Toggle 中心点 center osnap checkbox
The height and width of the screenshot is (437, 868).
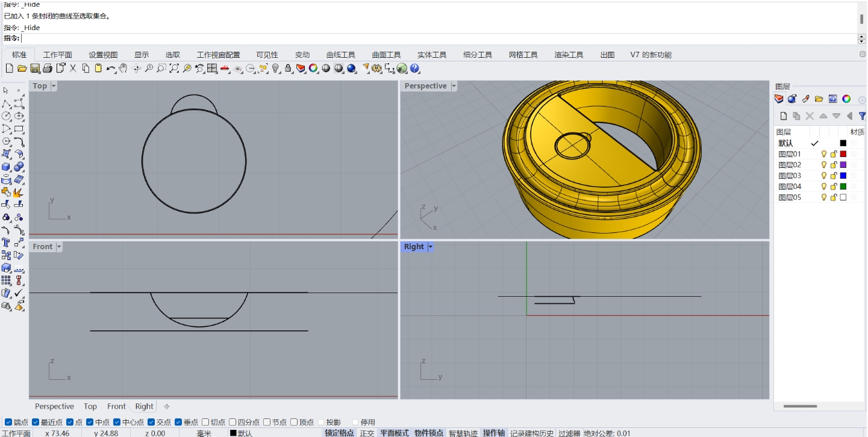coord(117,422)
